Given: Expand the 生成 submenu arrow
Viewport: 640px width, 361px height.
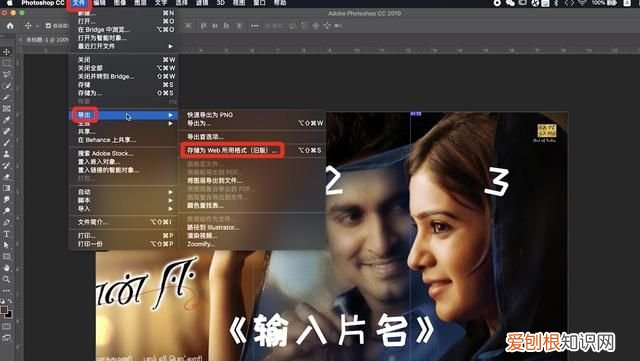Looking at the screenshot, I should pos(171,123).
